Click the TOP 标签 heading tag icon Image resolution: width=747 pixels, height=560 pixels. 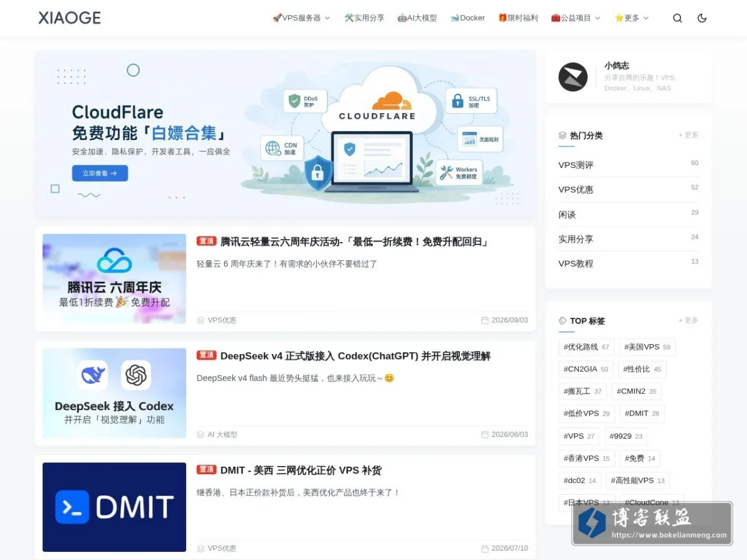coord(563,321)
